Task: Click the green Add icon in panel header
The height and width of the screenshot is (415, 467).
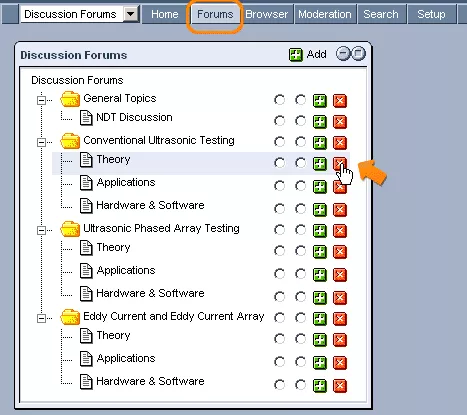Action: (x=296, y=55)
